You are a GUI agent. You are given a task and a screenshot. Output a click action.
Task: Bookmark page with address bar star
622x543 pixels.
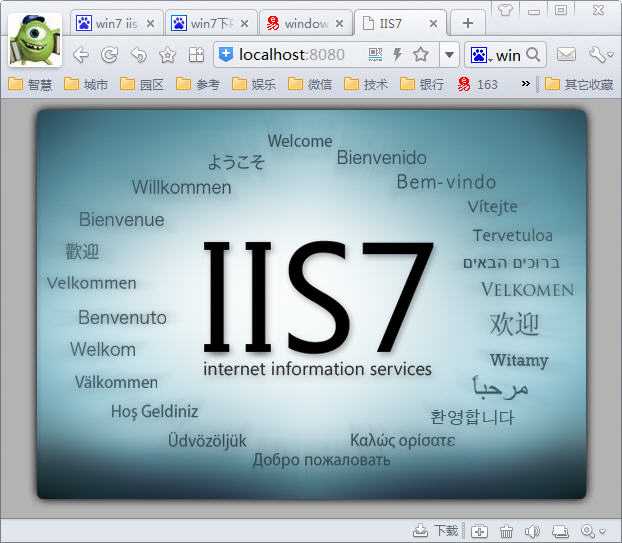tap(420, 54)
